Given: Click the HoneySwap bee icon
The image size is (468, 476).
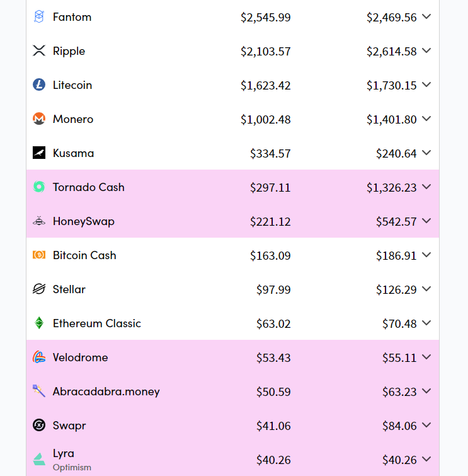Looking at the screenshot, I should coord(39,221).
